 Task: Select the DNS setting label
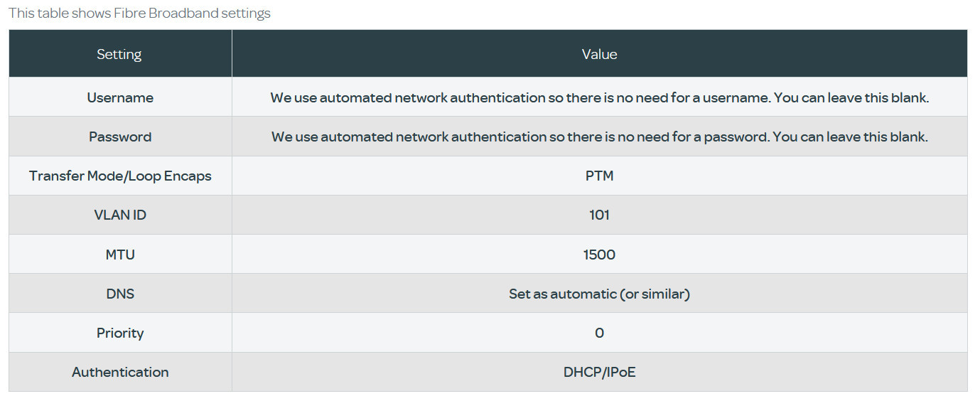120,294
